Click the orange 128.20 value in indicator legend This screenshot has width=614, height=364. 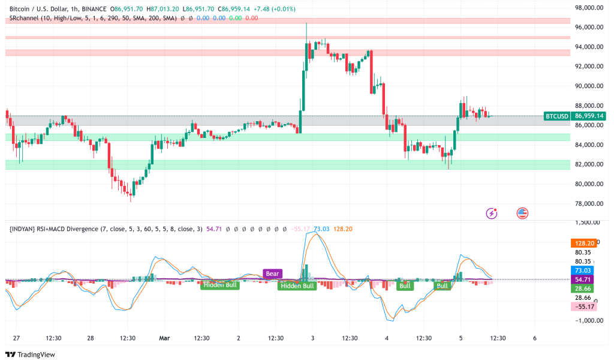tap(342, 229)
